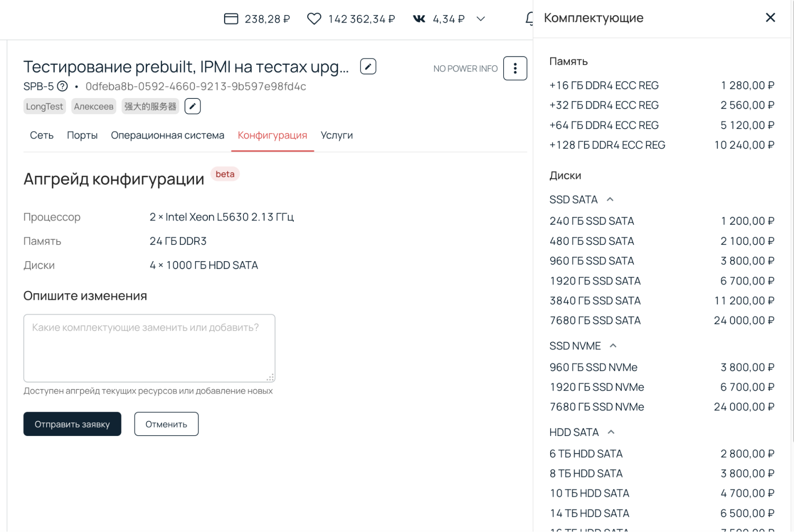The image size is (794, 532).
Task: Switch to the Порты tab
Action: (82, 135)
